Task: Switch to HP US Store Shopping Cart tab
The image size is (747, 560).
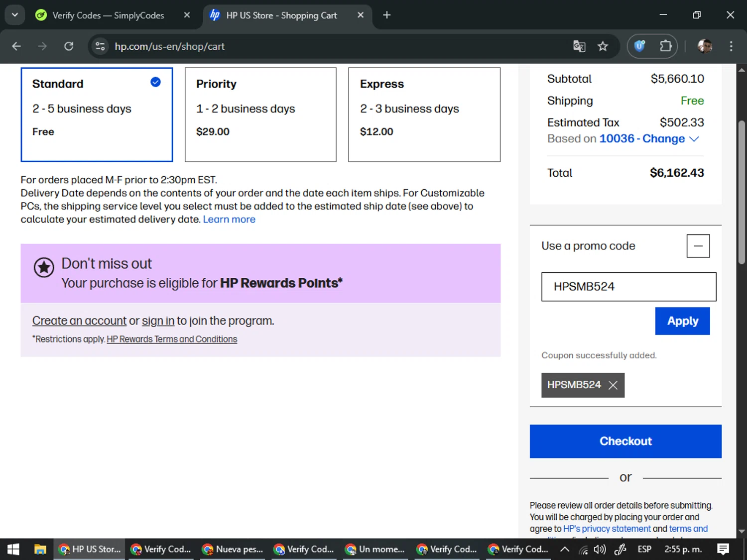Action: click(281, 15)
